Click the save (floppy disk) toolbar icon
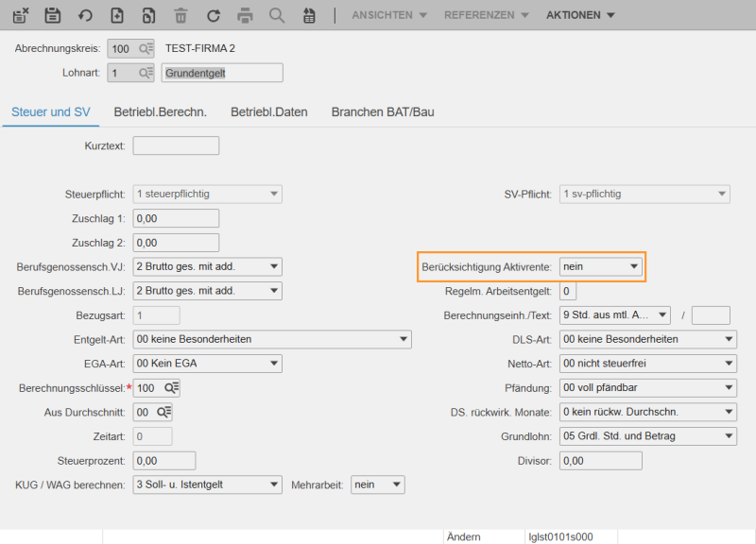 [53, 15]
